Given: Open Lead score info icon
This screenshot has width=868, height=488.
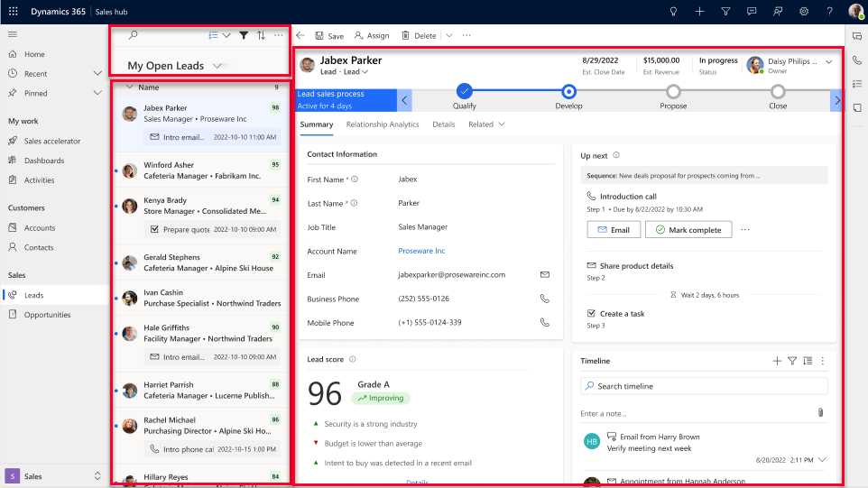Looking at the screenshot, I should pyautogui.click(x=353, y=359).
